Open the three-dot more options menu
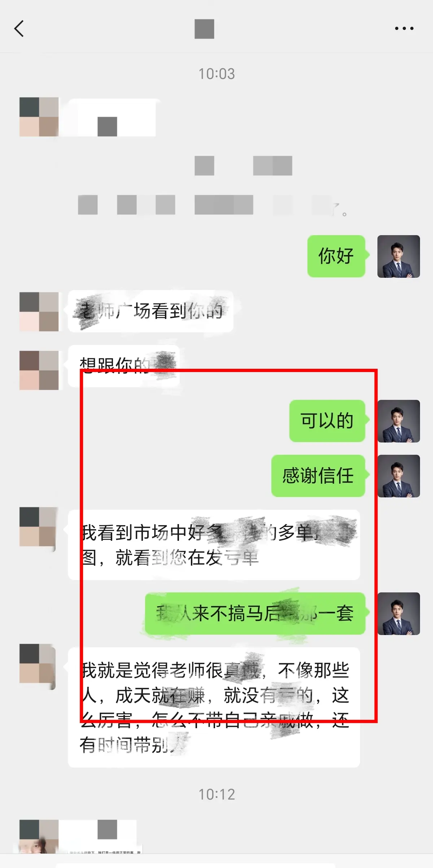The height and width of the screenshot is (868, 433). (404, 28)
